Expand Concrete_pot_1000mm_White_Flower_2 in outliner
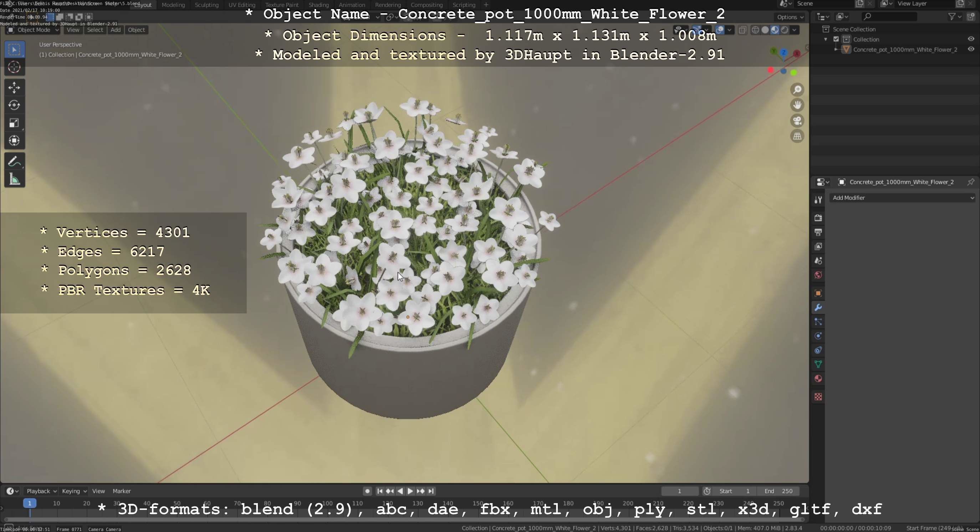Viewport: 980px width, 532px height. [836, 50]
